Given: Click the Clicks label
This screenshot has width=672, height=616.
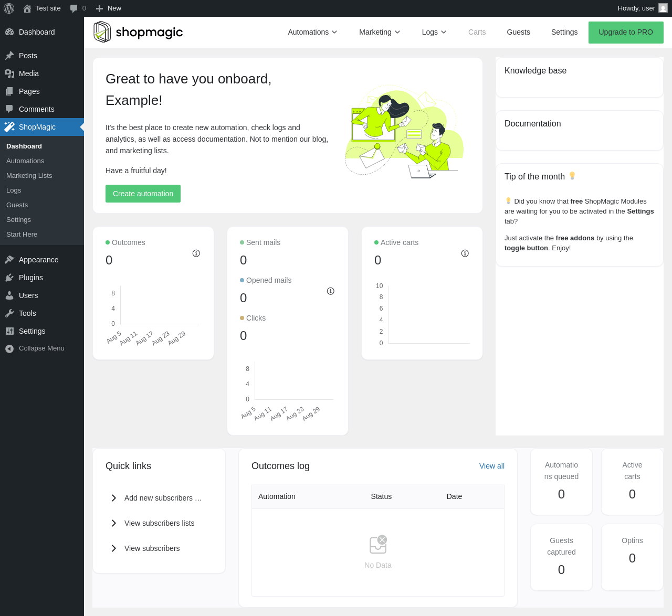Looking at the screenshot, I should pos(256,318).
